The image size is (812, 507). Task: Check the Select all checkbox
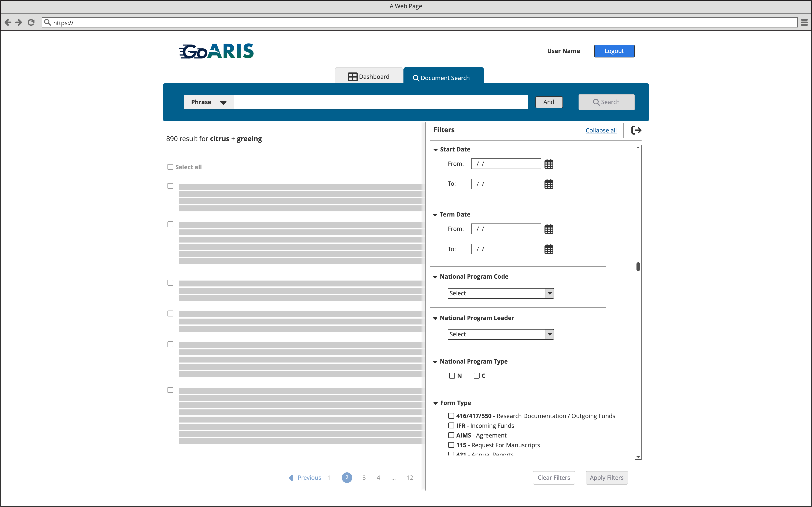click(170, 167)
